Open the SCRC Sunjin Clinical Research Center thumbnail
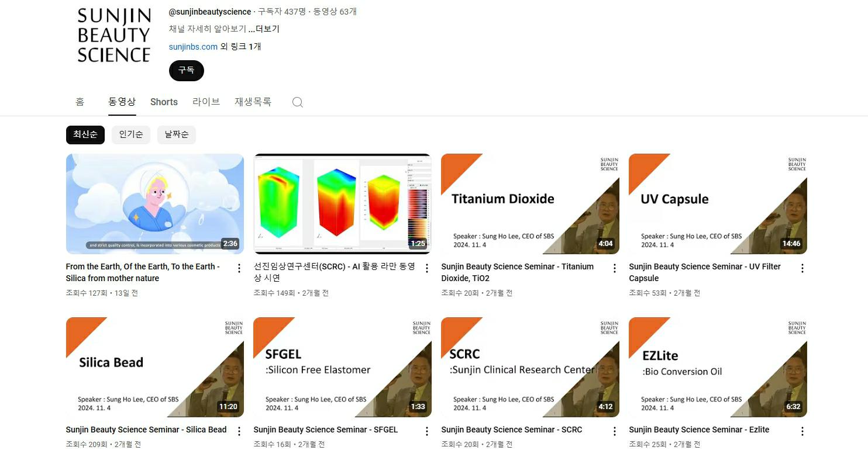This screenshot has width=868, height=457. (x=530, y=367)
